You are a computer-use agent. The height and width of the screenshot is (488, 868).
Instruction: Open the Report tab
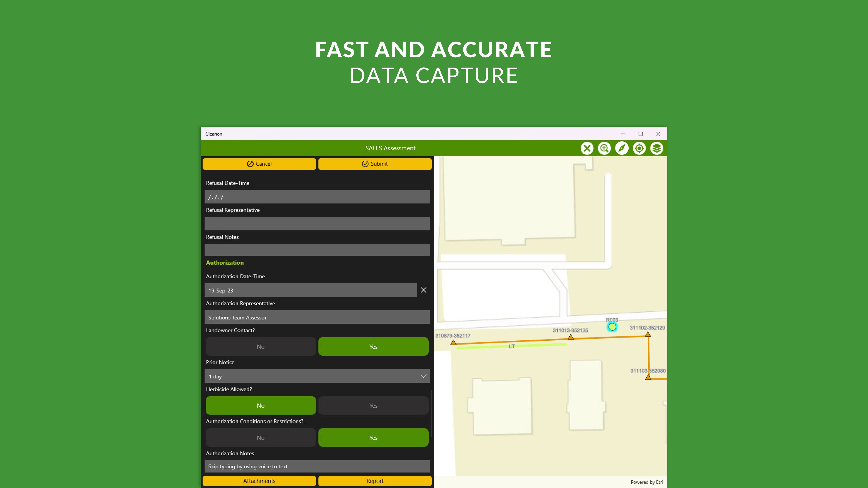(375, 481)
